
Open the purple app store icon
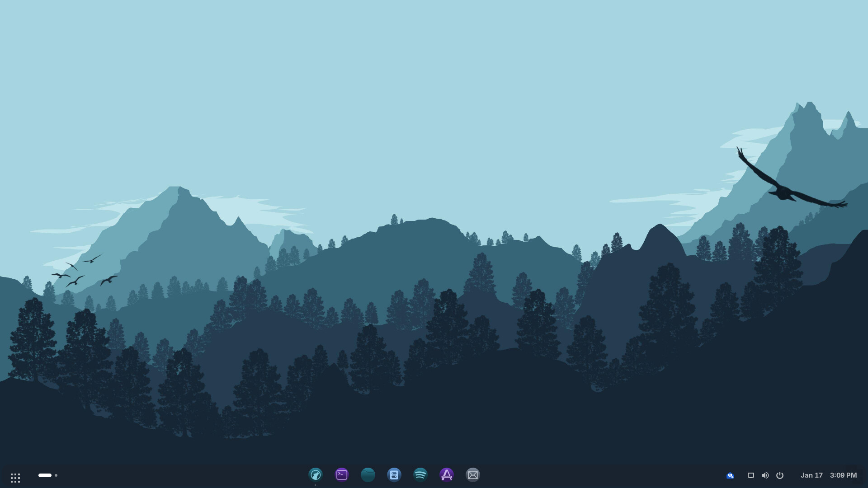pos(447,474)
